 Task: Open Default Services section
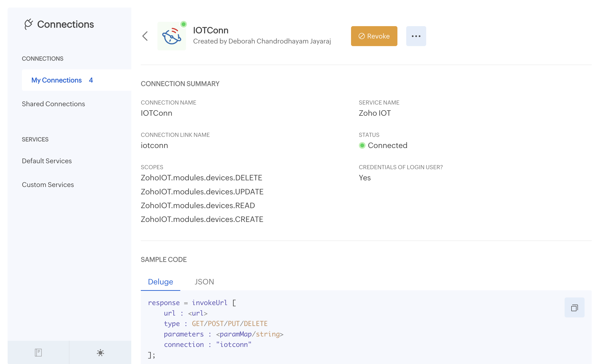click(x=47, y=161)
